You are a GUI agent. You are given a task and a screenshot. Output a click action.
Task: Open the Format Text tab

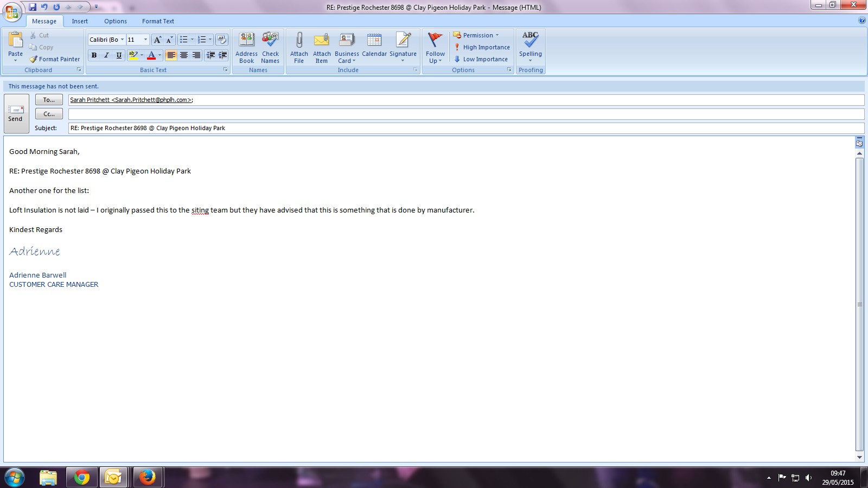[x=158, y=21]
